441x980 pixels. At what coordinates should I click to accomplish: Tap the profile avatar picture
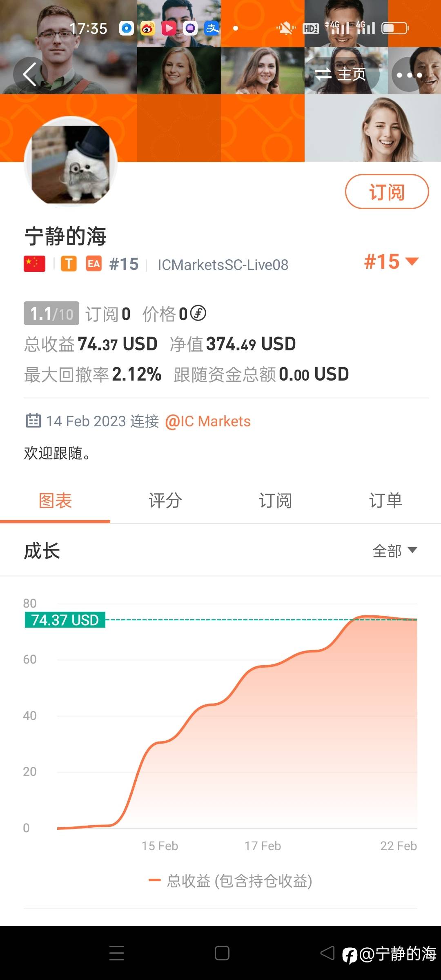pyautogui.click(x=71, y=163)
